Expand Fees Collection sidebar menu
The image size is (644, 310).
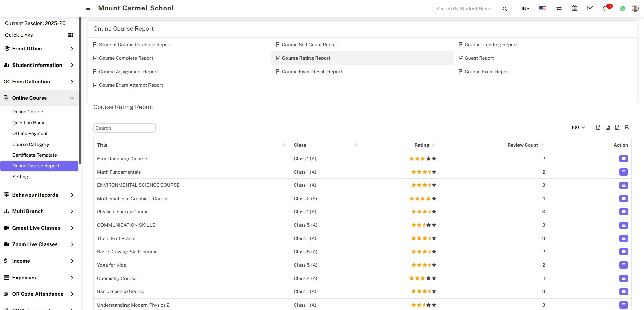[x=39, y=82]
